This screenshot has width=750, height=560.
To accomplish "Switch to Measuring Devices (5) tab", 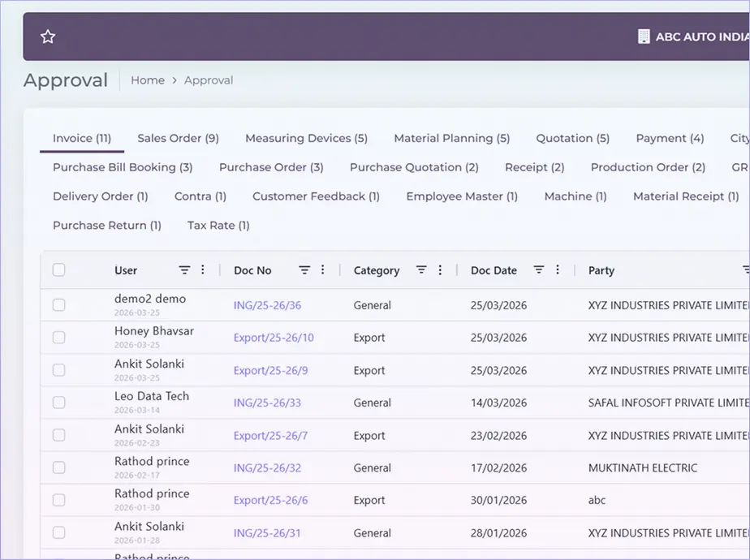I will pos(306,138).
